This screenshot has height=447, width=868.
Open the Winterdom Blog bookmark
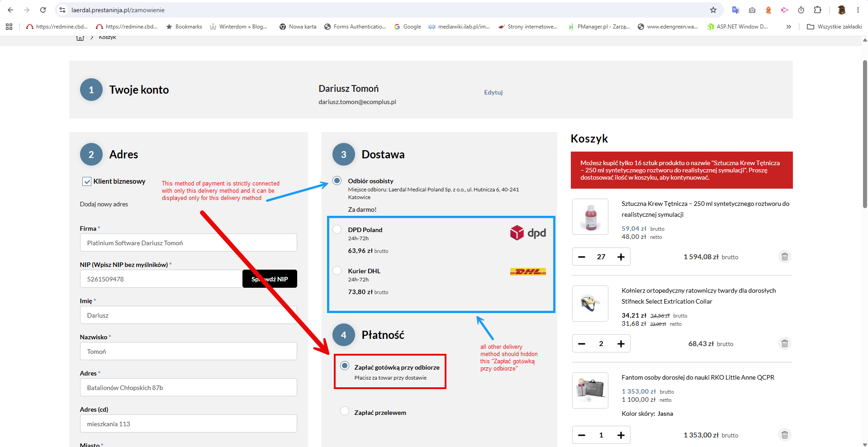[238, 27]
